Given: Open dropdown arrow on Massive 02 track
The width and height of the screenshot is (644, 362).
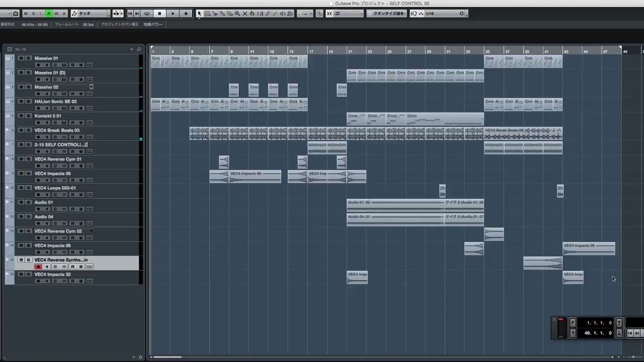Looking at the screenshot, I should tap(91, 87).
